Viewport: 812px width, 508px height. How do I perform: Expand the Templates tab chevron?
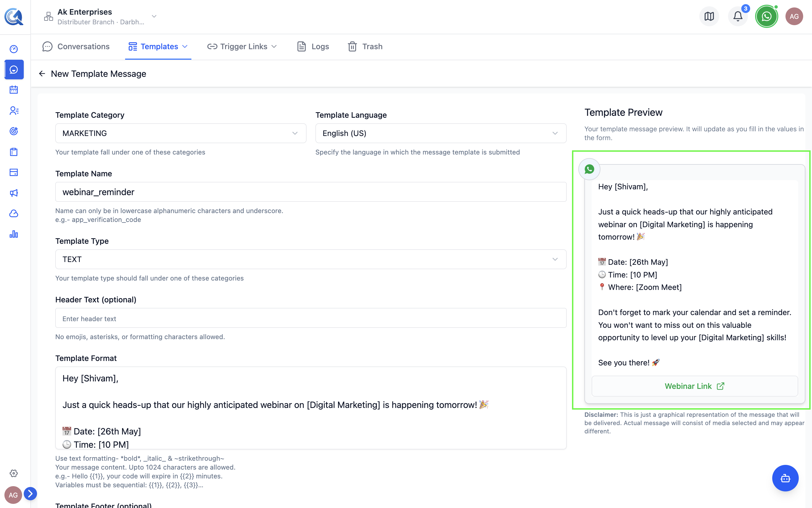click(185, 46)
